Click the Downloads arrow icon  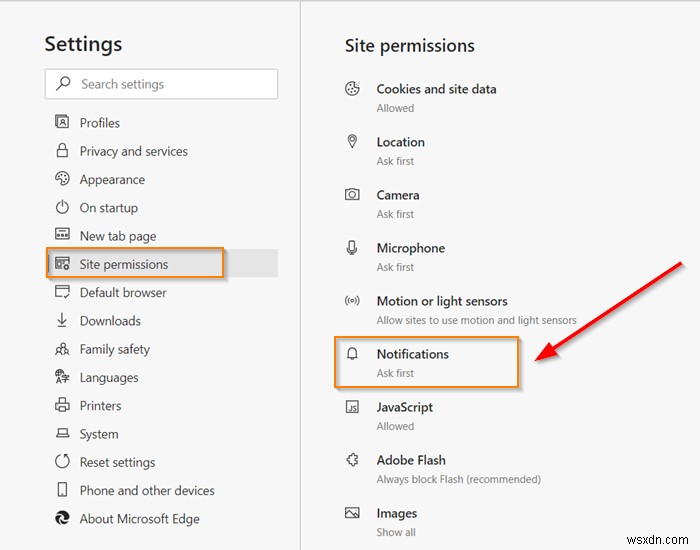(x=62, y=320)
